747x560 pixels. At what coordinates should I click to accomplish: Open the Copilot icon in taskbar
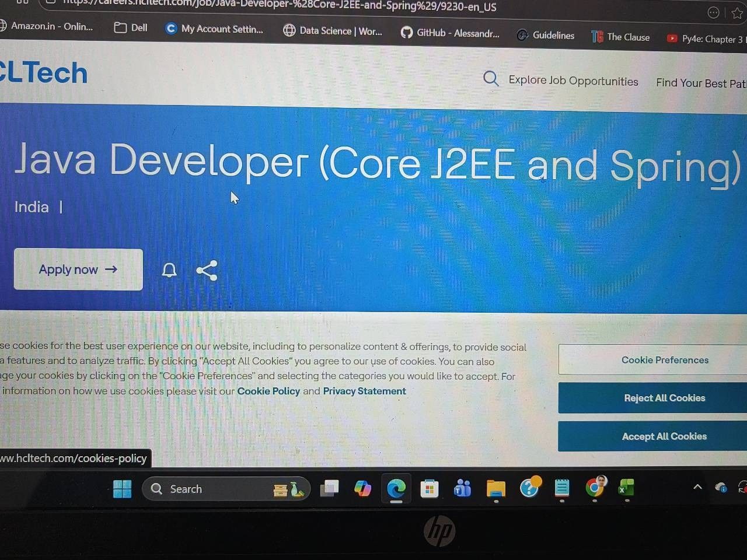click(x=362, y=488)
